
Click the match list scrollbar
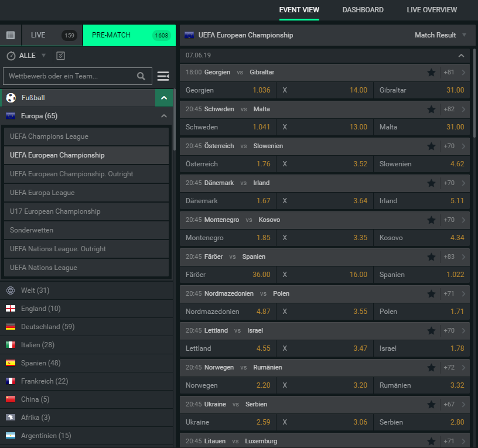pyautogui.click(x=474, y=93)
